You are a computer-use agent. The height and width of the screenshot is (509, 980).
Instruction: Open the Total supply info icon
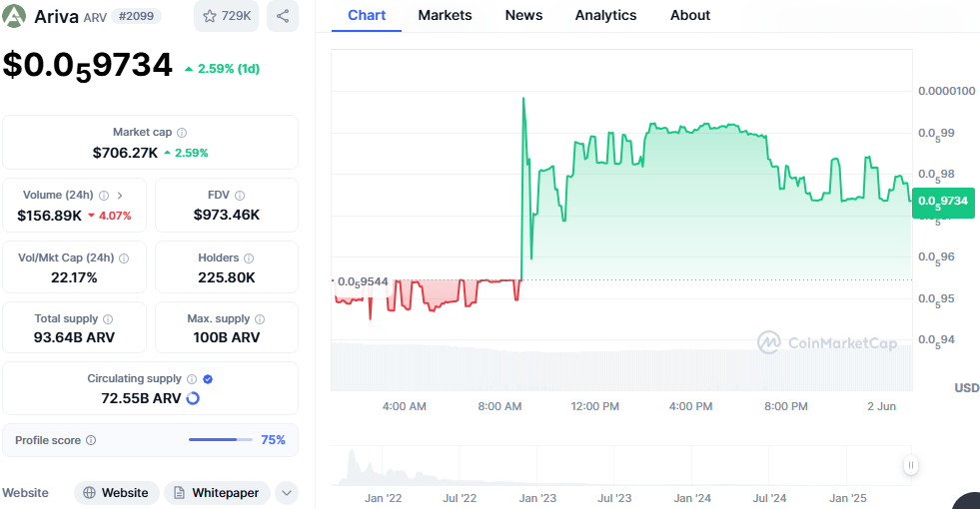coord(108,319)
